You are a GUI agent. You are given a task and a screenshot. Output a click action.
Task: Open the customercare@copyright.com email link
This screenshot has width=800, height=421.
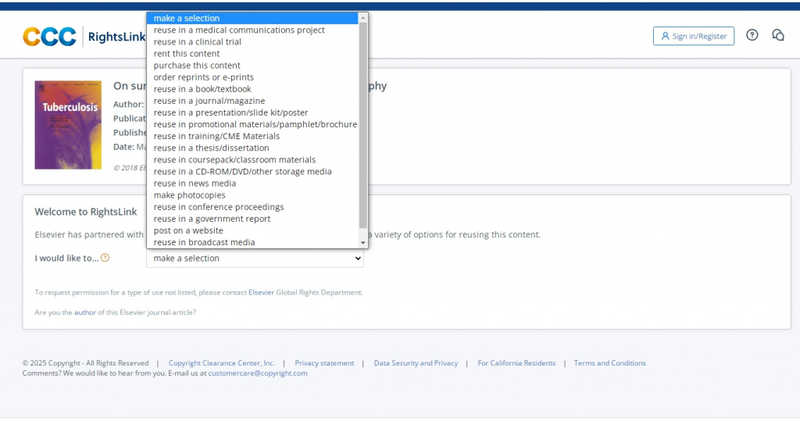(258, 373)
